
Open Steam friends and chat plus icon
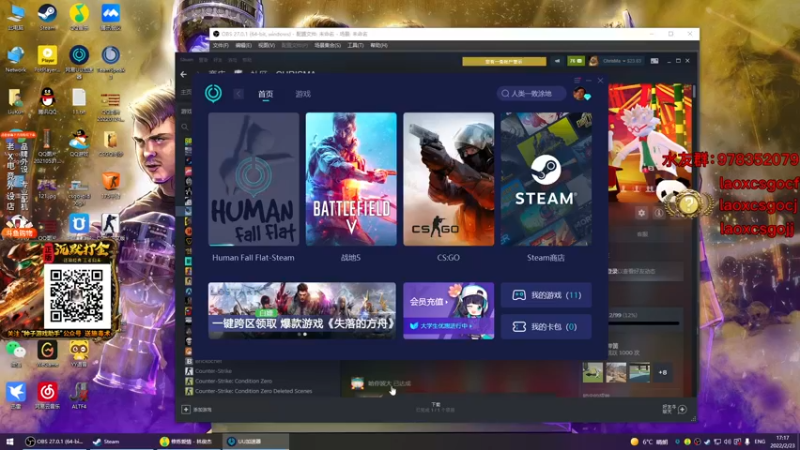(682, 409)
